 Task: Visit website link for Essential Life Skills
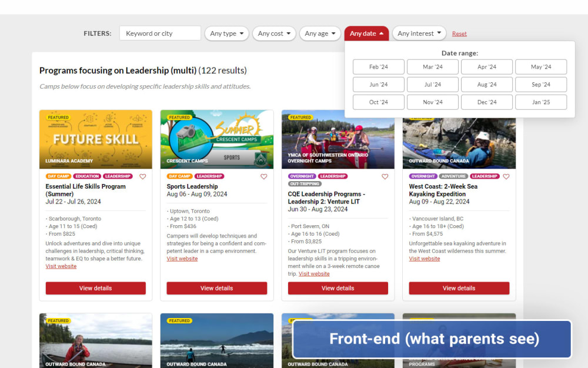coord(61,266)
